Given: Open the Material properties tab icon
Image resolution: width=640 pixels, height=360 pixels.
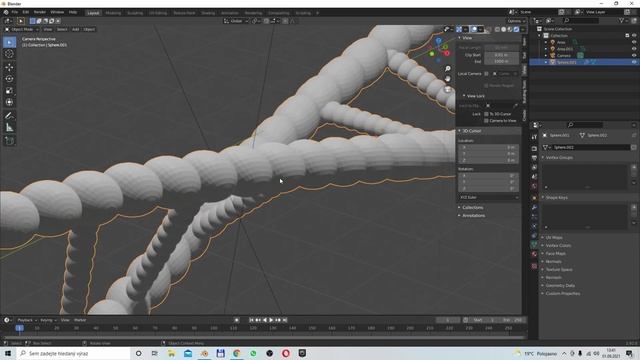Looking at the screenshot, I should pos(534,254).
